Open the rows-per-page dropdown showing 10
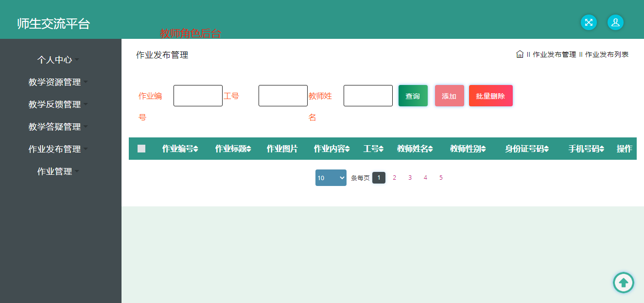The width and height of the screenshot is (644, 303). (x=331, y=178)
